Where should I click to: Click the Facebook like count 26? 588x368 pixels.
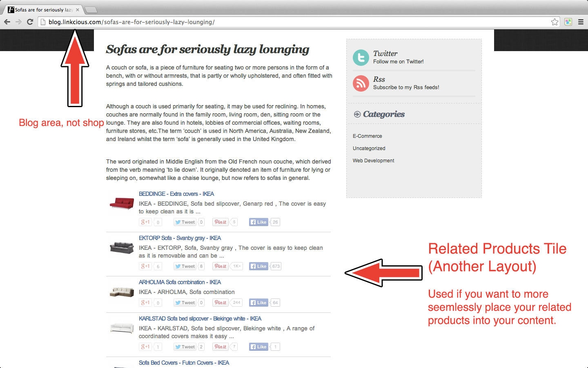(x=275, y=222)
